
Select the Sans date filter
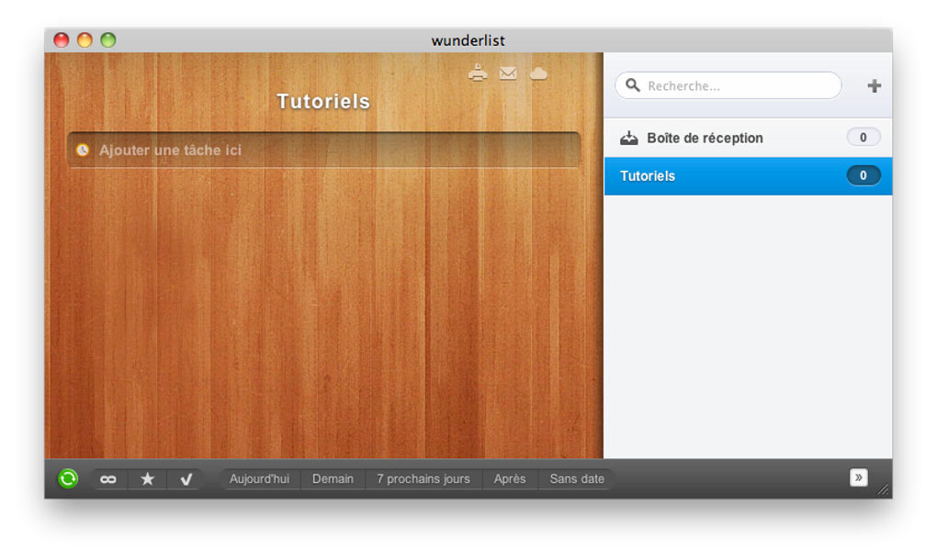pyautogui.click(x=577, y=479)
